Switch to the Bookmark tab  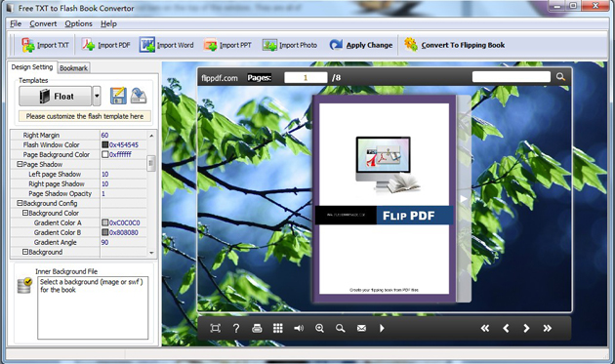click(x=73, y=68)
